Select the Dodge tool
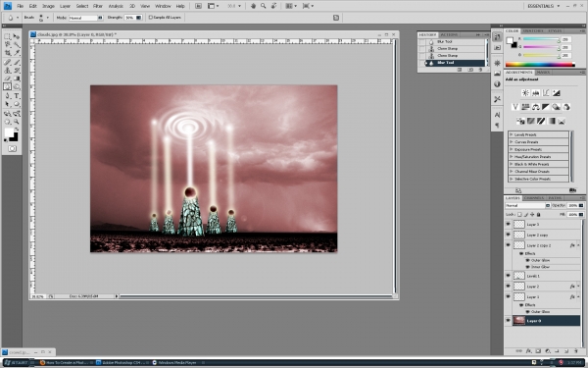The image size is (588, 368). point(16,87)
